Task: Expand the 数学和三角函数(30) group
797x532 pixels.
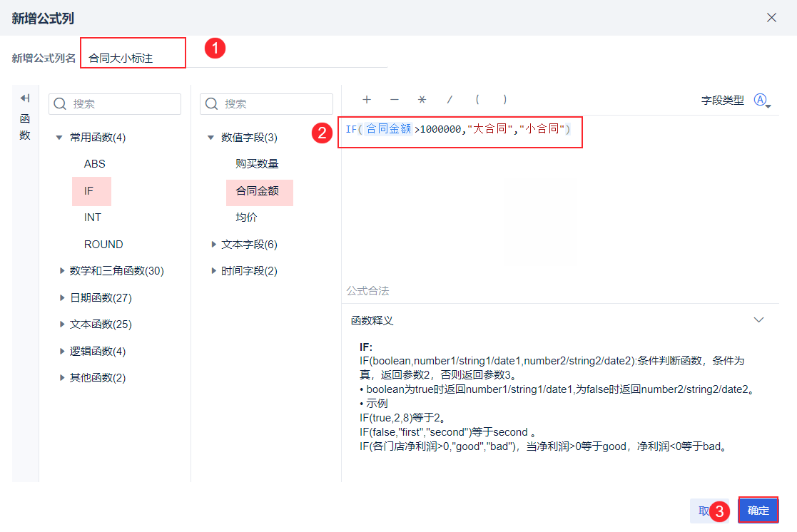Action: [x=61, y=271]
